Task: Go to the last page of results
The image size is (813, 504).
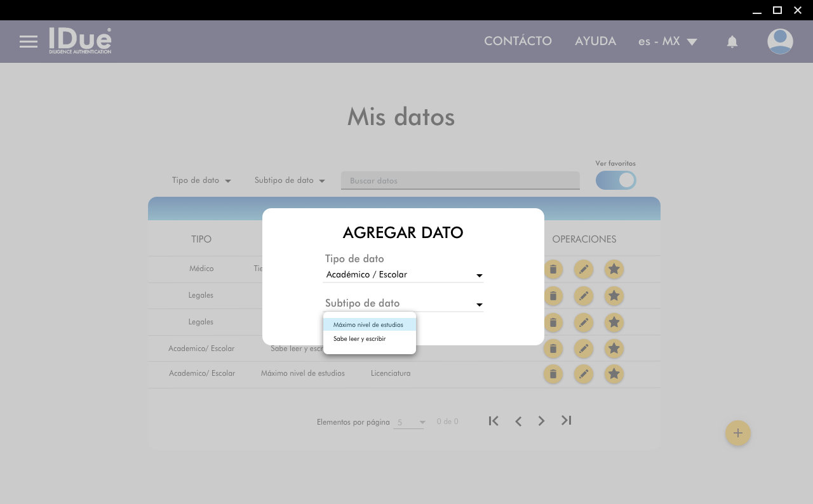Action: 566,420
